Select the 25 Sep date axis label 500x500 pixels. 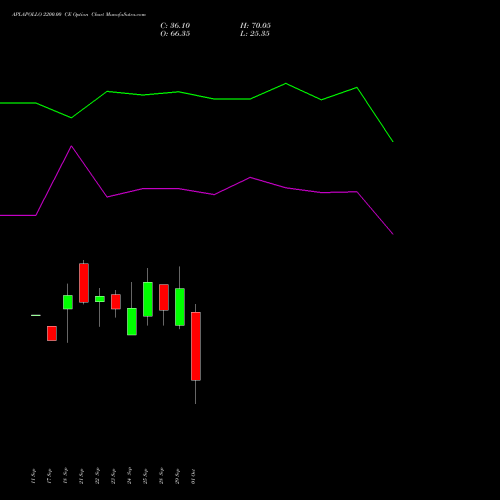point(145,476)
